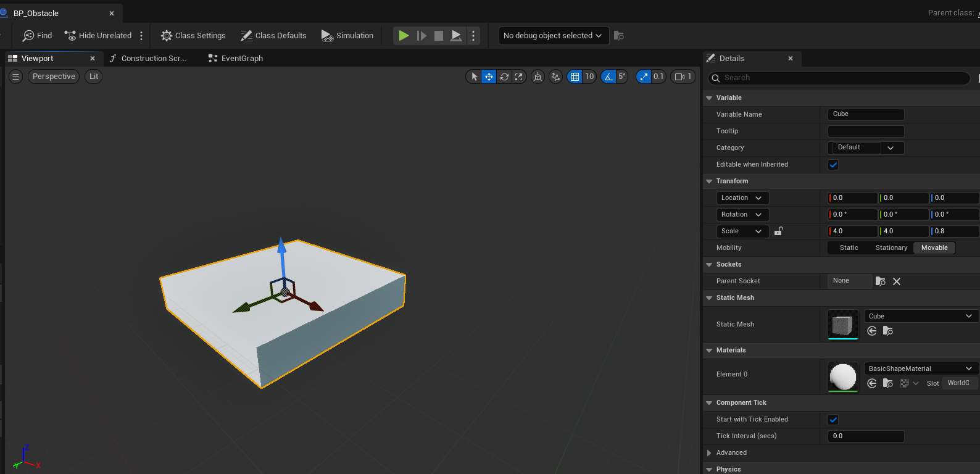Select the object selection mode tool

474,77
